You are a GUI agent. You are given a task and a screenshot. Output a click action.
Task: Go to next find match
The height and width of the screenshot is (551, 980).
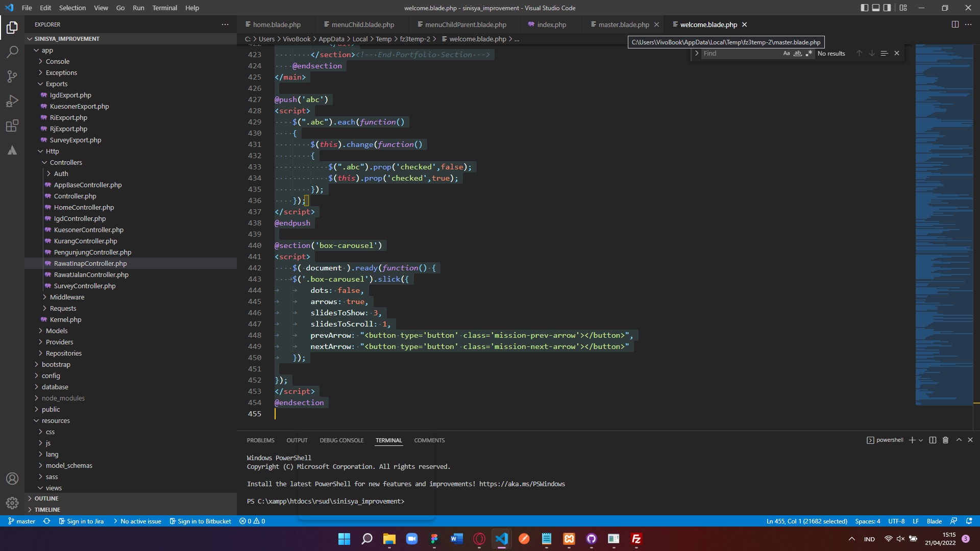pyautogui.click(x=872, y=53)
